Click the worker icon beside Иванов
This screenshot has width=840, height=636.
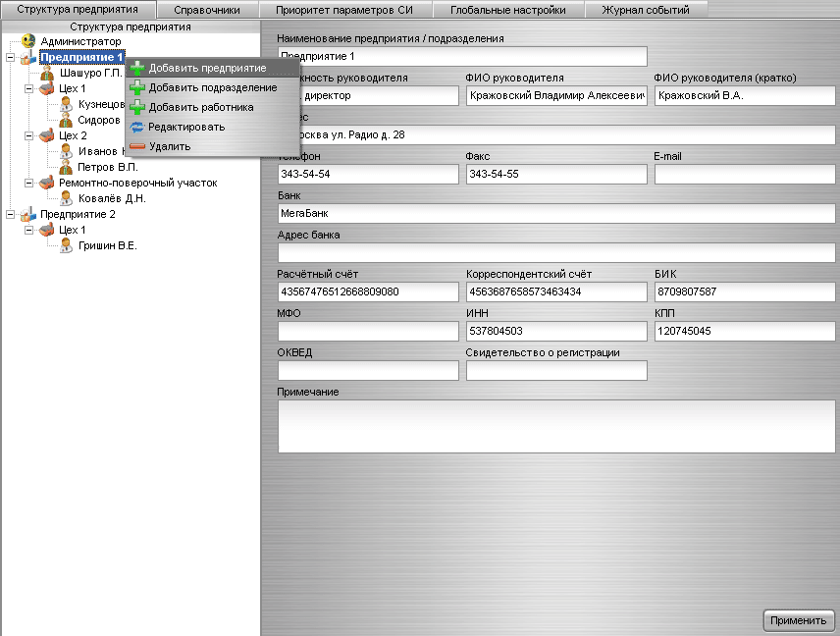click(67, 151)
